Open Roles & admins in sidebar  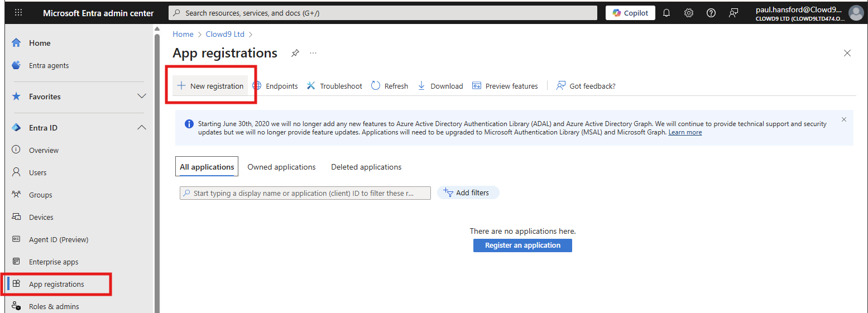[x=54, y=306]
